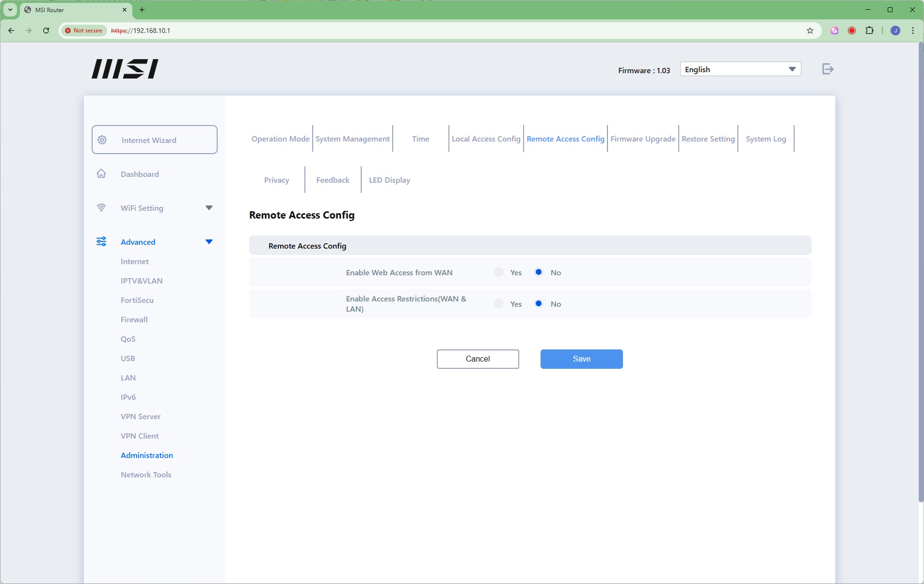
Task: Click the logout icon beside the language selector
Action: (828, 69)
